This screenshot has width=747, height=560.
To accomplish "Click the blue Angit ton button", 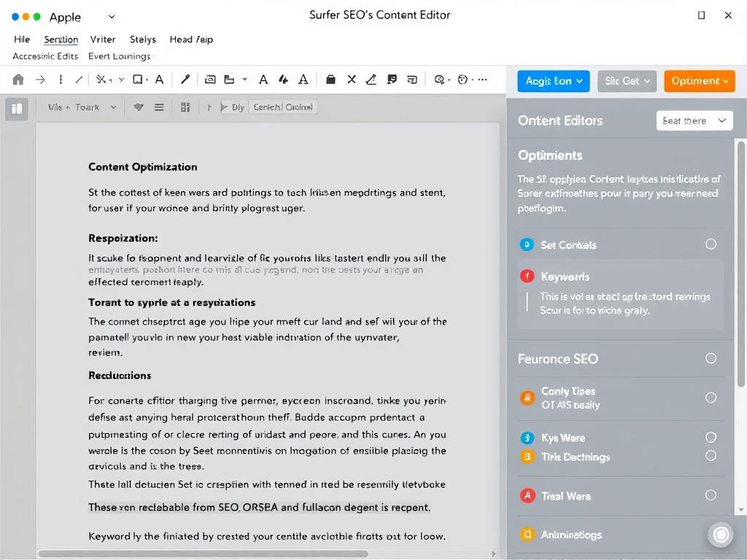I will 552,81.
